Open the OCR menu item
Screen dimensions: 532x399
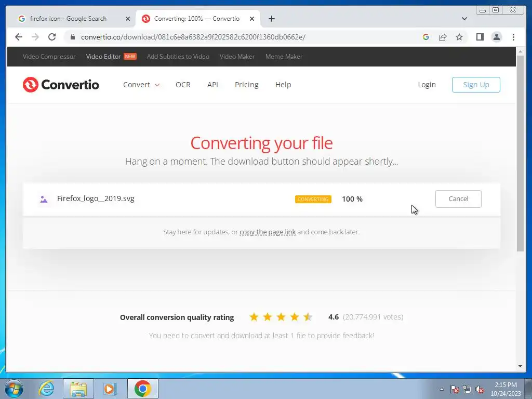coord(183,85)
